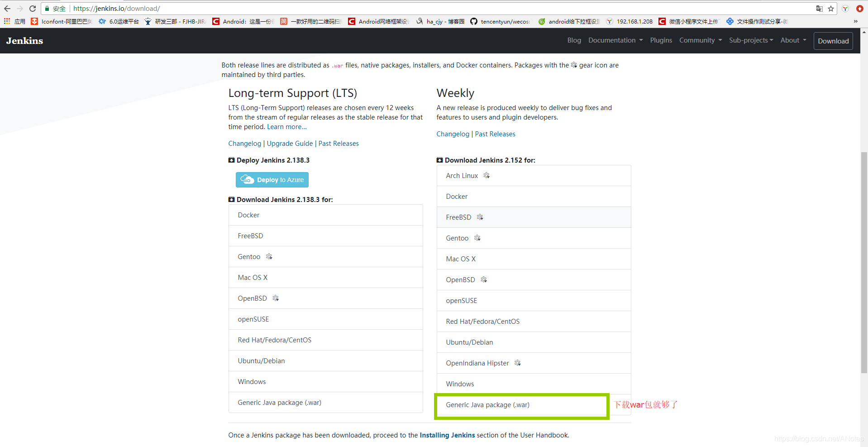Open the 192.168.1.208 bookmark
The height and width of the screenshot is (447, 868).
tap(630, 21)
